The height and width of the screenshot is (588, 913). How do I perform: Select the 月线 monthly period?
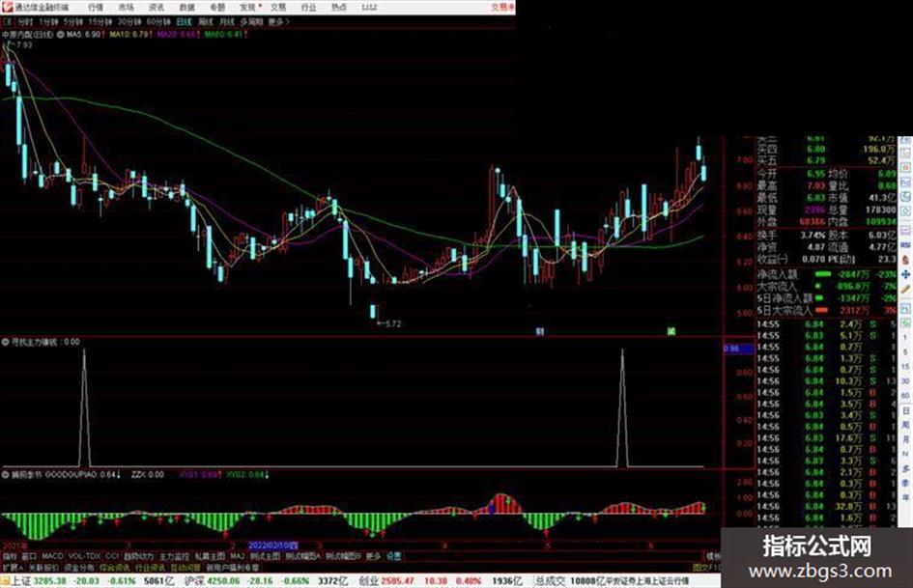(226, 21)
